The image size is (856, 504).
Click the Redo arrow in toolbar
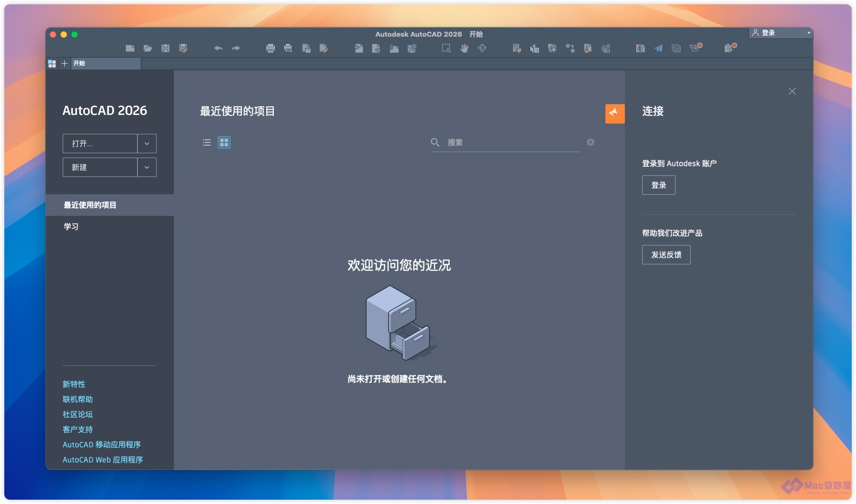(236, 48)
